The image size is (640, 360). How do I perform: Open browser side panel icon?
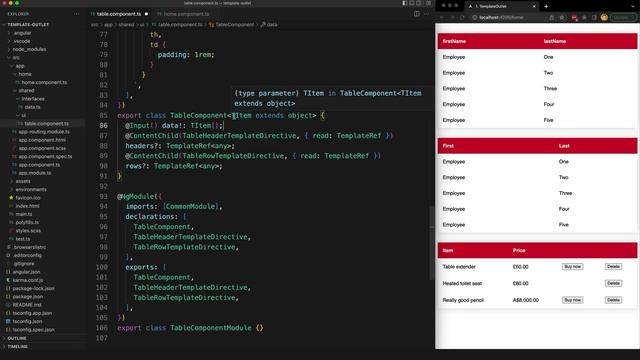pos(594,18)
